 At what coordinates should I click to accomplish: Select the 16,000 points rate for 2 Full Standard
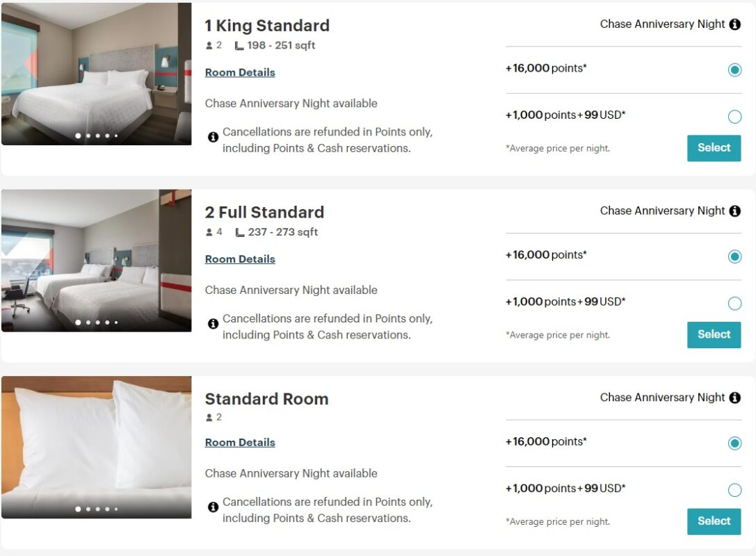coord(734,256)
